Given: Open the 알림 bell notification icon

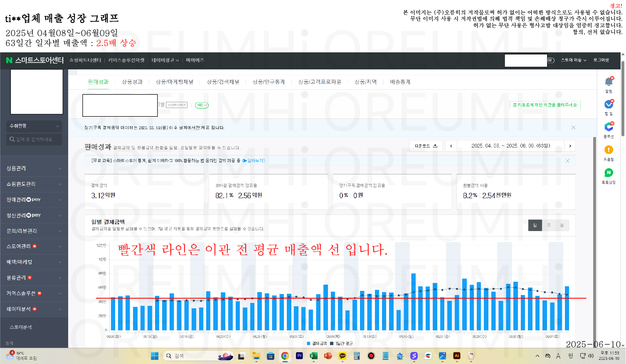Looking at the screenshot, I should click(609, 81).
